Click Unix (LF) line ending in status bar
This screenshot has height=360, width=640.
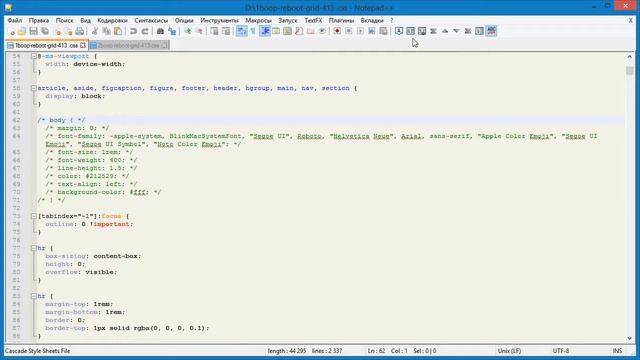click(x=509, y=351)
